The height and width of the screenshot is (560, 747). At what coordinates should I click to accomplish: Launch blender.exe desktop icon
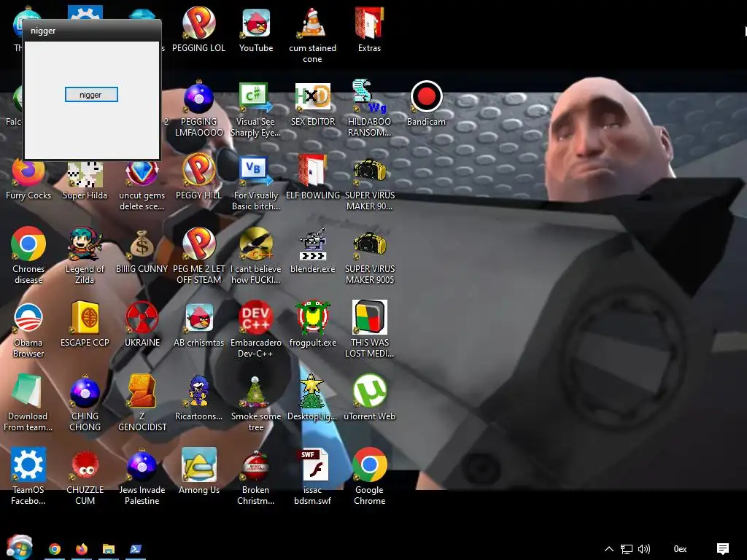click(x=312, y=244)
